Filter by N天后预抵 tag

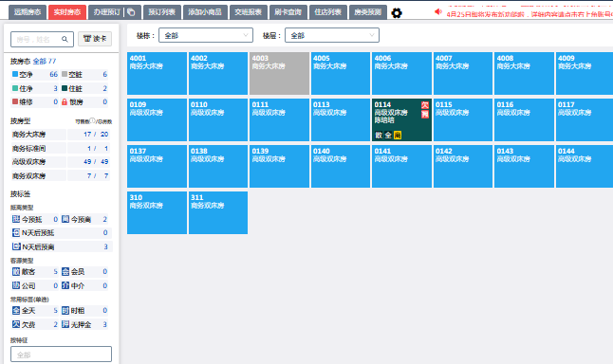62,233
